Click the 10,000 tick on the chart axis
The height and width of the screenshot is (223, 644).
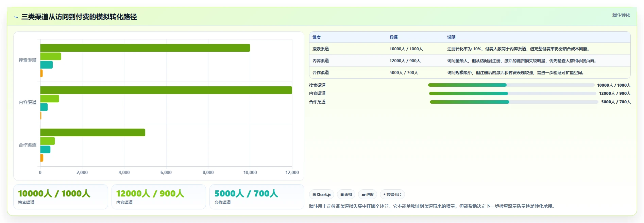pyautogui.click(x=250, y=172)
